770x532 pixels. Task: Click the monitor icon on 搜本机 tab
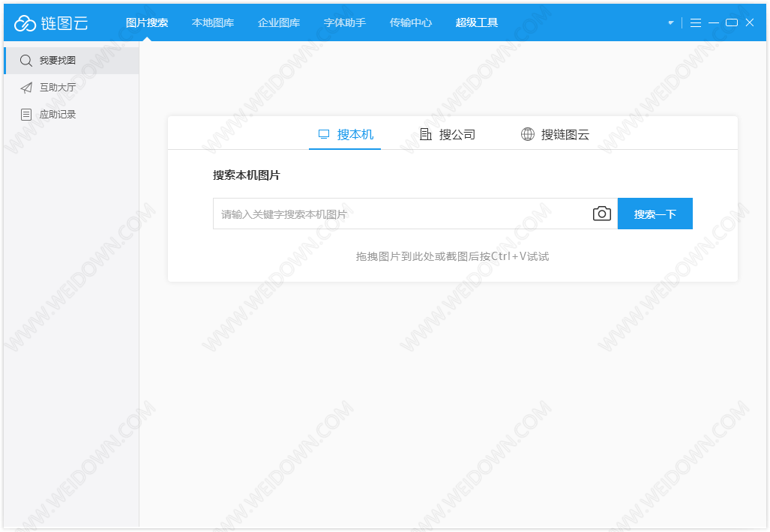coord(324,134)
